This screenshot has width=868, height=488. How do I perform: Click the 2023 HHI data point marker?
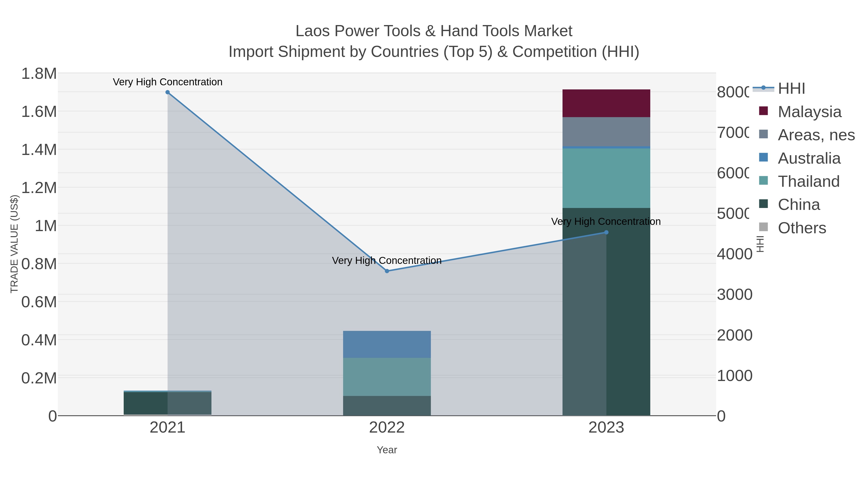[x=606, y=232]
